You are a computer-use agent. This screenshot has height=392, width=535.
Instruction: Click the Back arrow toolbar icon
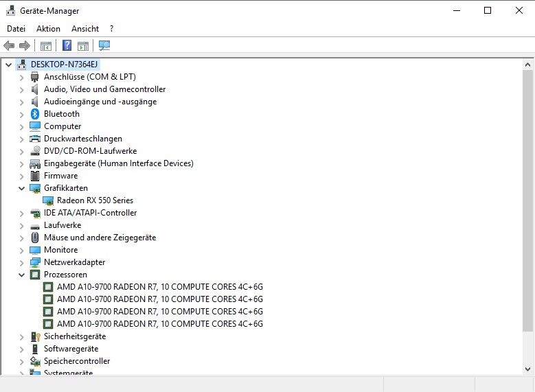coord(9,45)
